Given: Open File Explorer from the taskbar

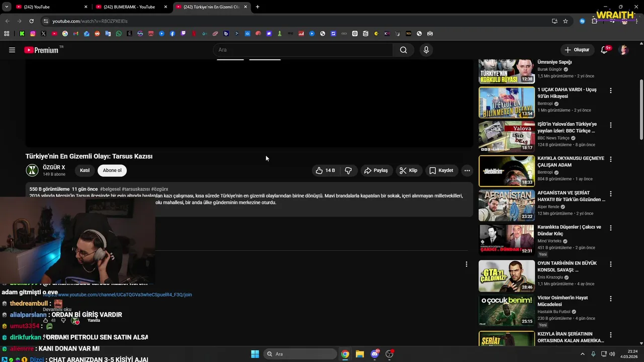Looking at the screenshot, I should click(360, 354).
